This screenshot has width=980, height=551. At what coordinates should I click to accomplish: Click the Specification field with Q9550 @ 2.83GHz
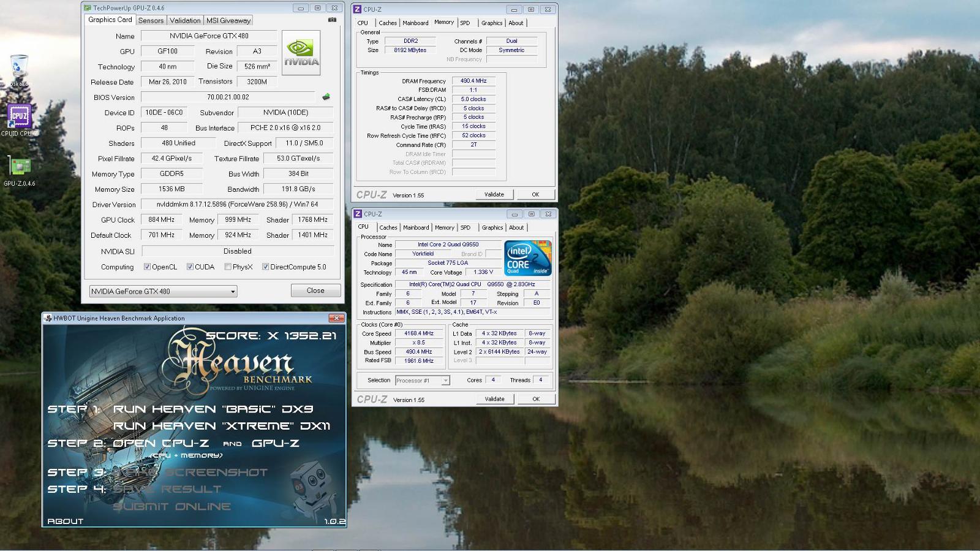tap(472, 284)
